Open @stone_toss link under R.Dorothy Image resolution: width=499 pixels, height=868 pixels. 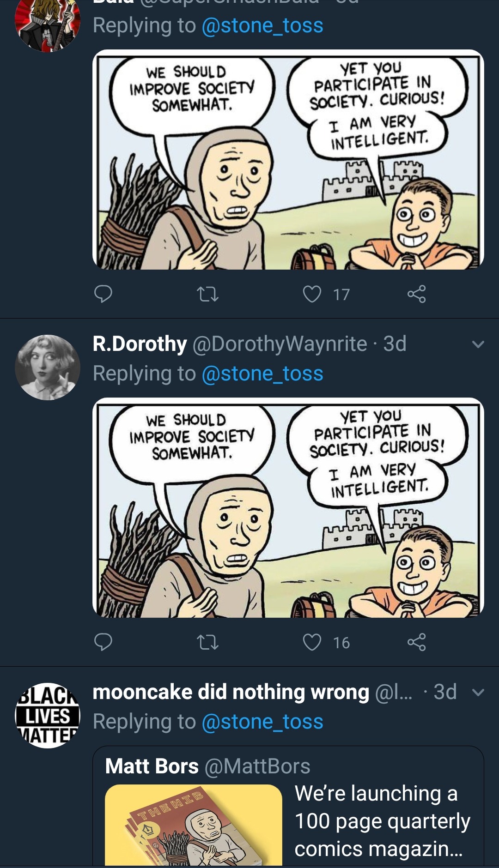point(262,374)
